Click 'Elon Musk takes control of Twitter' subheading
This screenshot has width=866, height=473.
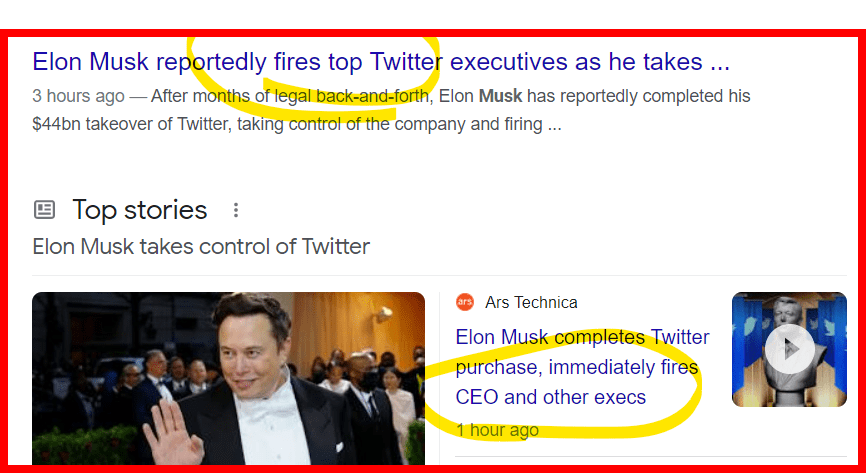pos(201,246)
